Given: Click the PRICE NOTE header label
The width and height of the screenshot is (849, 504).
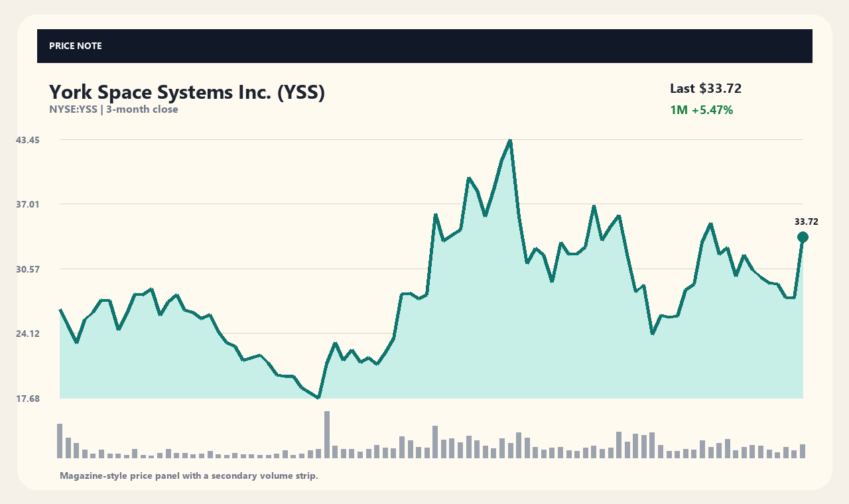Looking at the screenshot, I should pyautogui.click(x=76, y=46).
